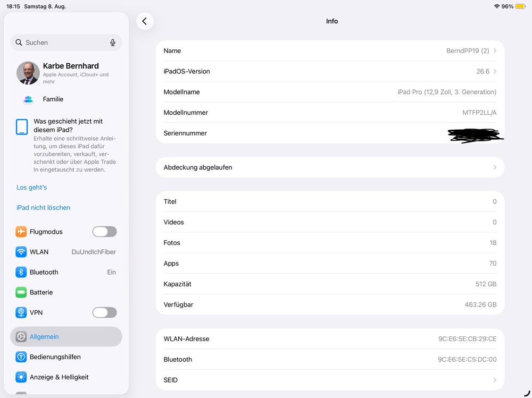Toggle the Flugmodus switch
Viewport: 532px width, 398px height.
(104, 232)
